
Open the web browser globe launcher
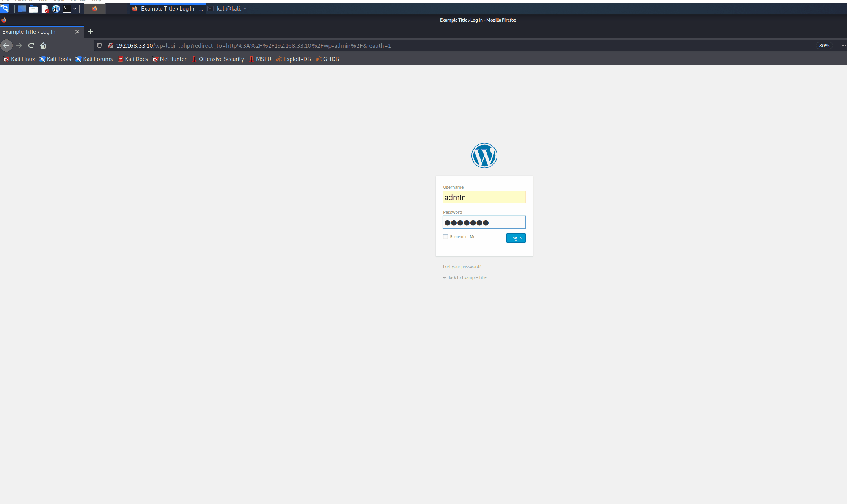56,9
